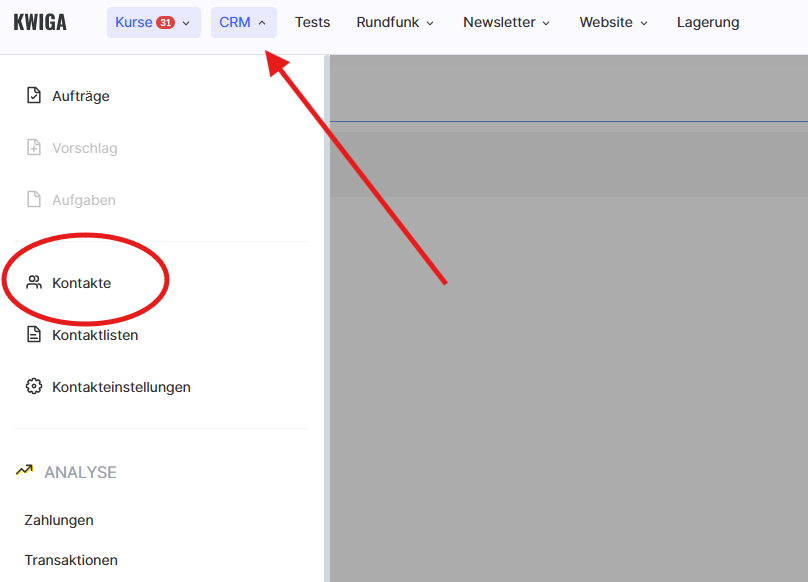Click the Kontakte people icon

pos(34,283)
